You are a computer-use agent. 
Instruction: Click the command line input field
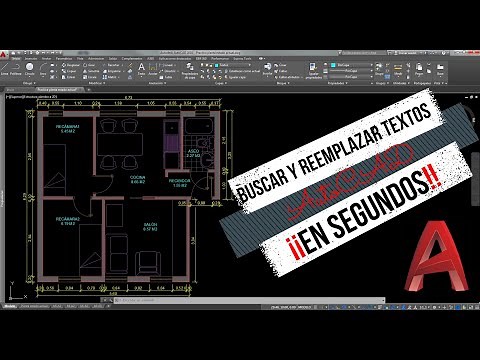tap(248, 300)
